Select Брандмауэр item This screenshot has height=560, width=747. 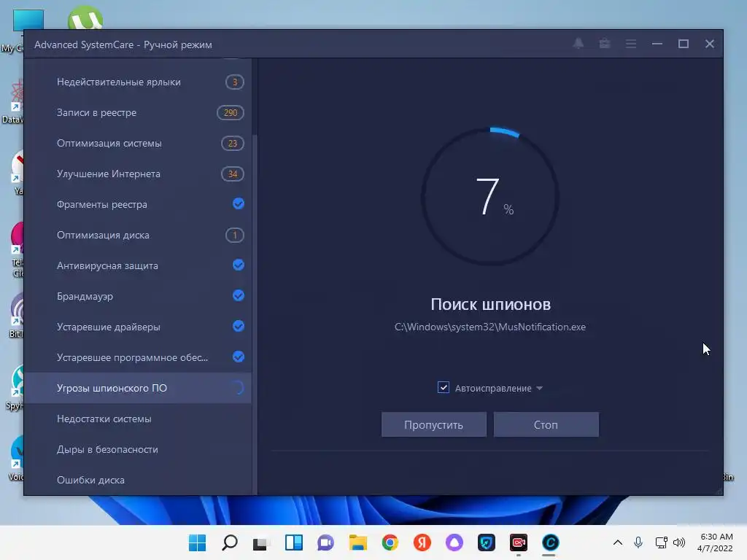[138, 296]
